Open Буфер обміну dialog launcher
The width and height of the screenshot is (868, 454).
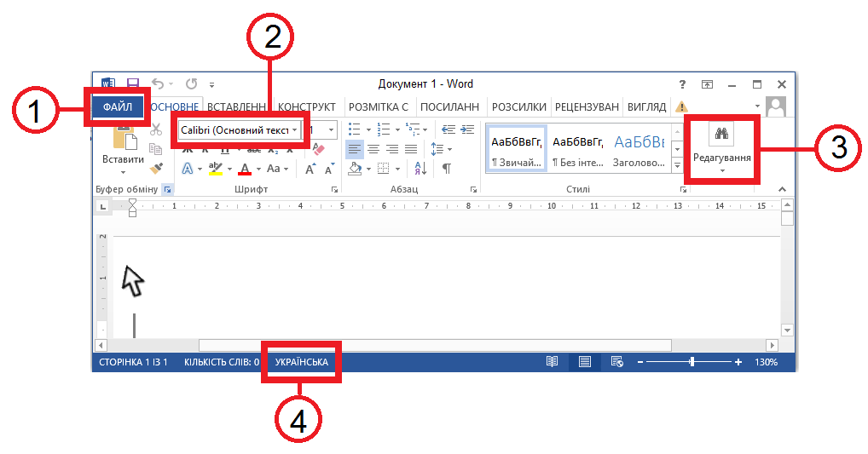tap(167, 190)
